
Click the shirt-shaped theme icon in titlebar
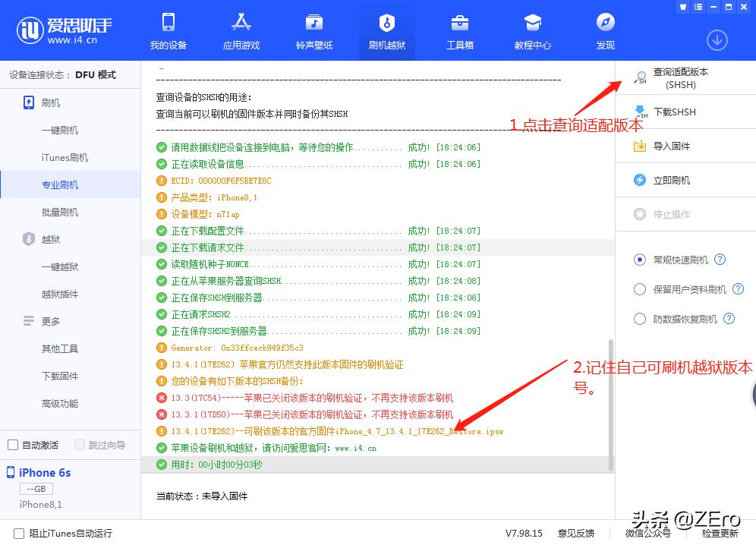coord(682,7)
